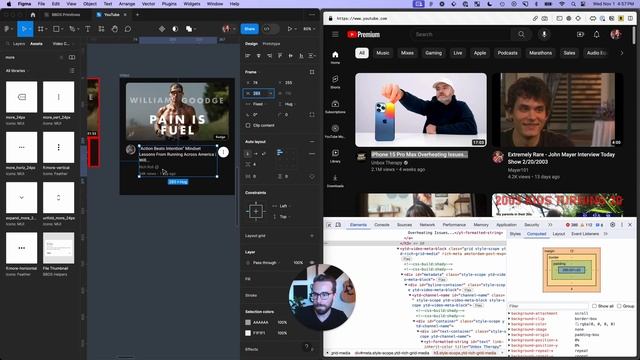Screen dimensions: 640x360
Task: Click the F1F1F1 selection color swatch
Action: 248,333
